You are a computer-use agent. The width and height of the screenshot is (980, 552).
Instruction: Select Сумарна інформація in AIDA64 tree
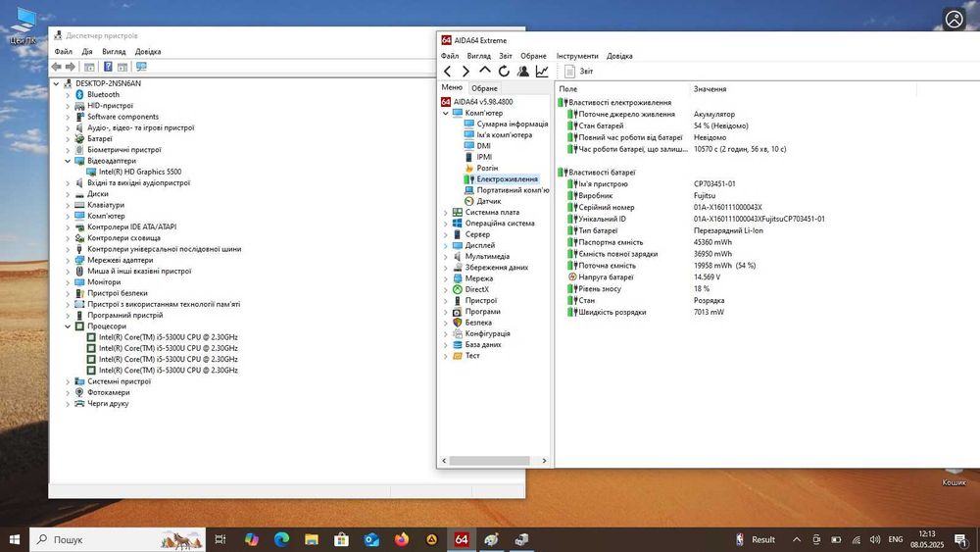(x=513, y=124)
